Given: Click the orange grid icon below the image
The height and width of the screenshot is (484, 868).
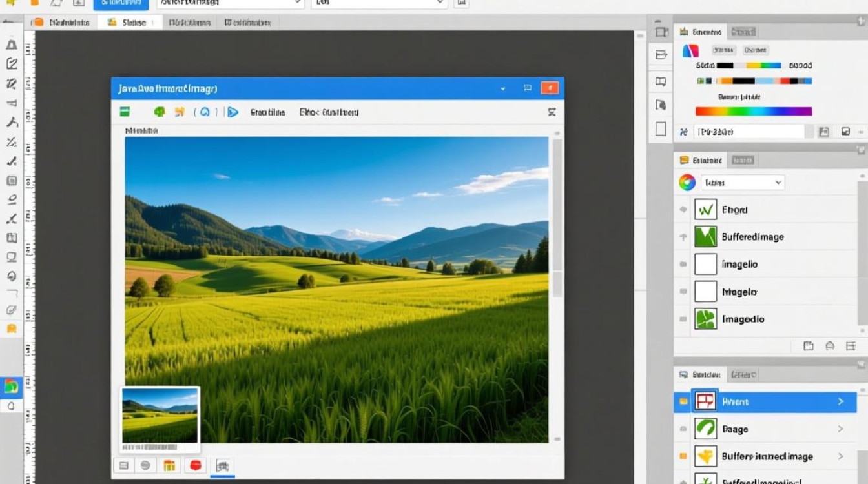Looking at the screenshot, I should pos(169,466).
